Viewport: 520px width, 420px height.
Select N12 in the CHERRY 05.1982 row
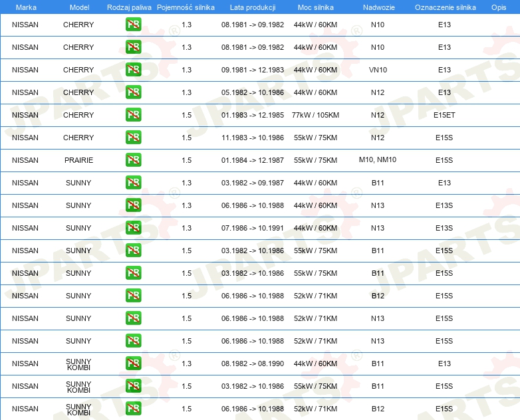pyautogui.click(x=378, y=92)
